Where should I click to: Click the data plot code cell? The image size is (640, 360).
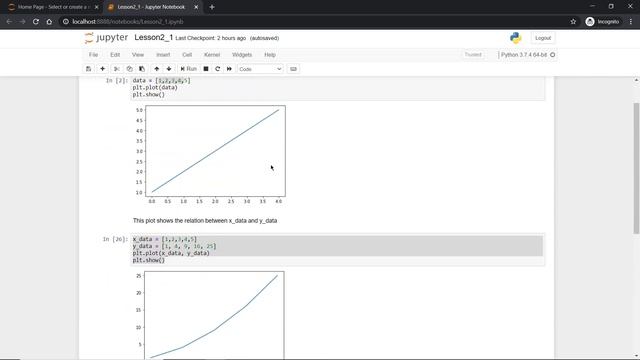(x=338, y=88)
